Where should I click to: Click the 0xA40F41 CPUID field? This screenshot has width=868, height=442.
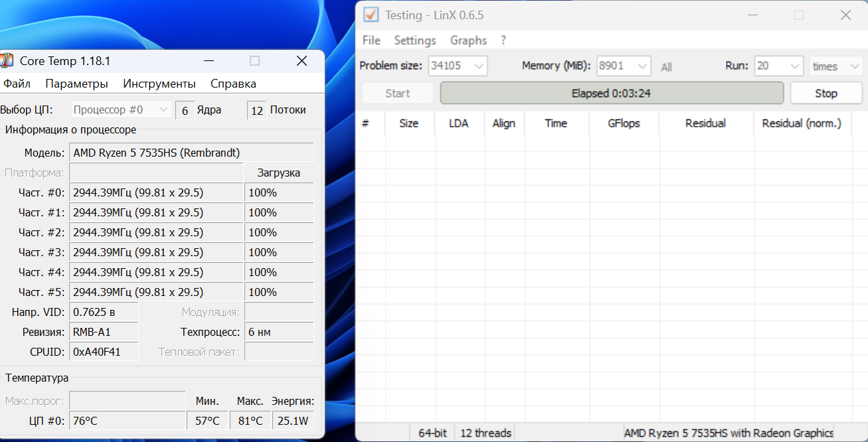(104, 352)
